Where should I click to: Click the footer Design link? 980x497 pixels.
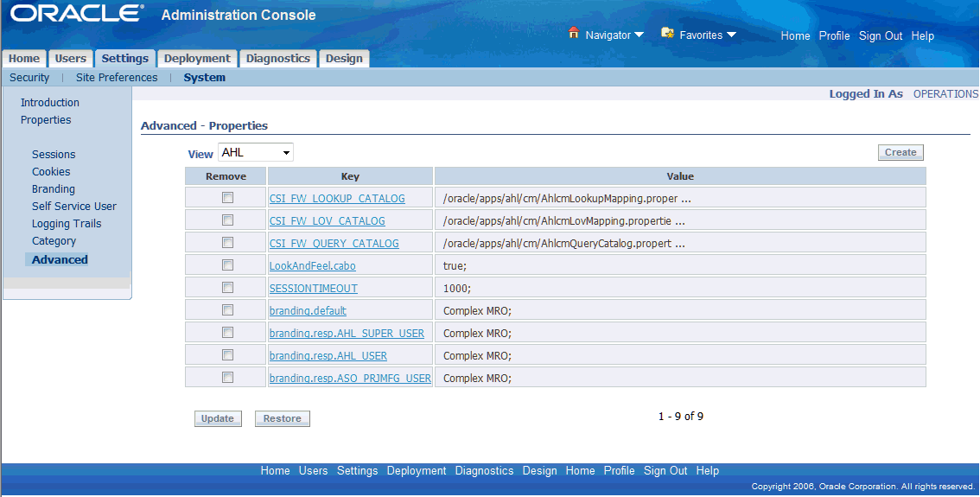(x=539, y=471)
